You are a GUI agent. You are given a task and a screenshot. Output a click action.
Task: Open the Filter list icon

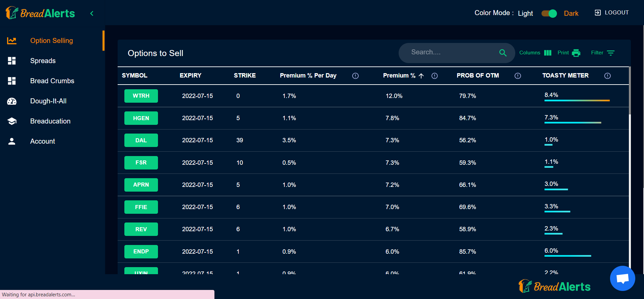611,53
